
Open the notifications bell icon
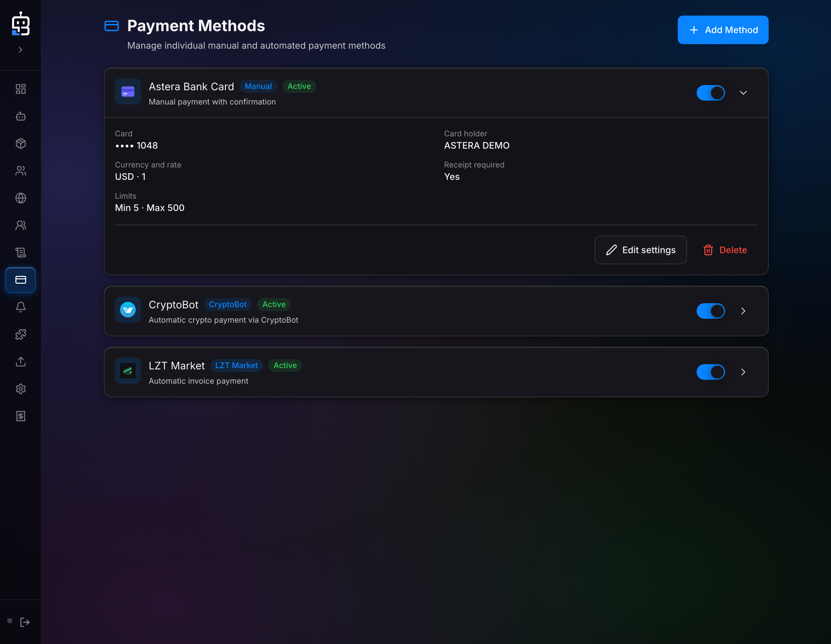click(x=20, y=307)
